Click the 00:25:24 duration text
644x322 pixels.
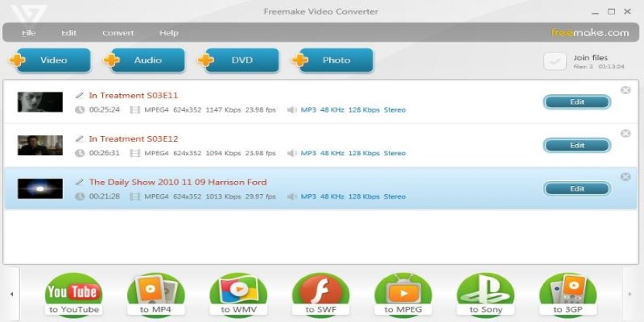tap(105, 109)
